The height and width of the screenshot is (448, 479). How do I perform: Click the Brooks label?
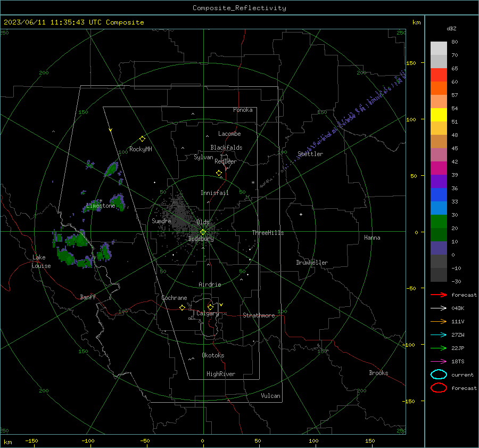tap(378, 373)
